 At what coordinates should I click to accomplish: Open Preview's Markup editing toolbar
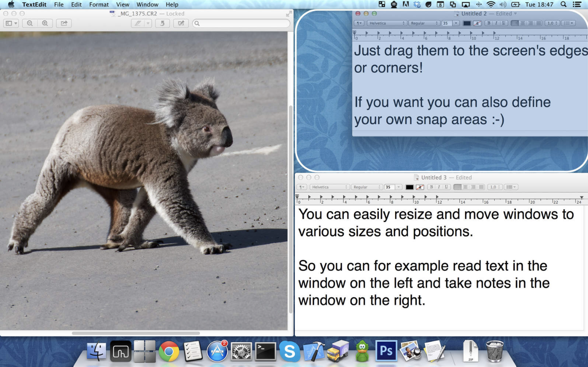[x=180, y=23]
